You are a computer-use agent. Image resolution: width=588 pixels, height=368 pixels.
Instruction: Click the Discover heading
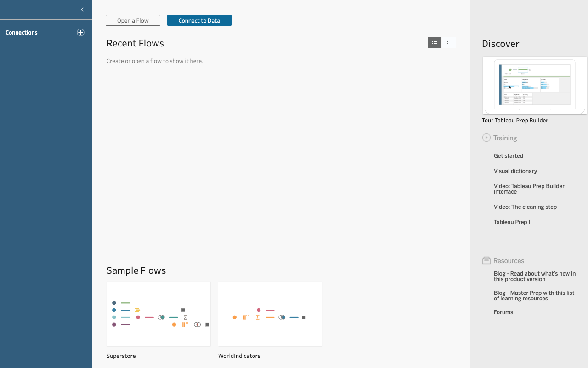tap(501, 44)
